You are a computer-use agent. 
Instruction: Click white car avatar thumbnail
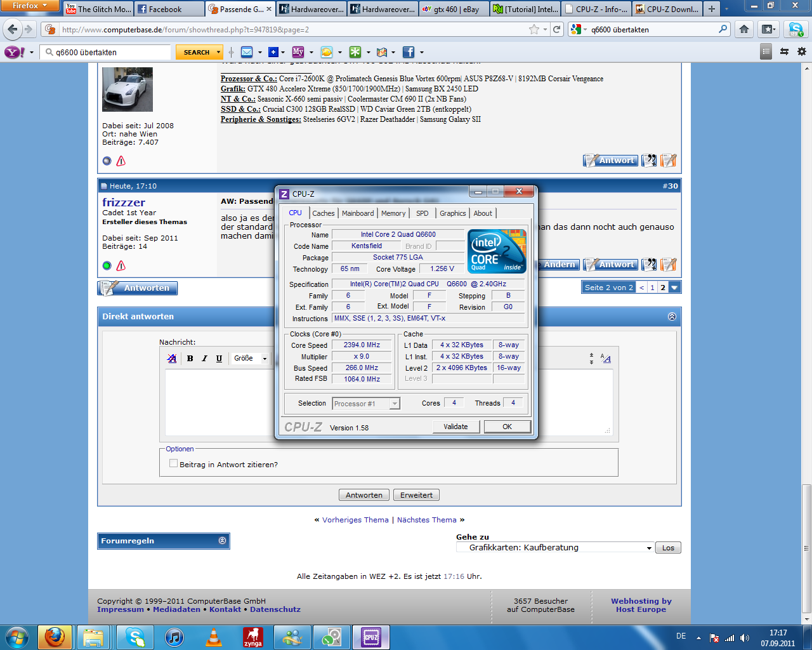click(x=128, y=90)
